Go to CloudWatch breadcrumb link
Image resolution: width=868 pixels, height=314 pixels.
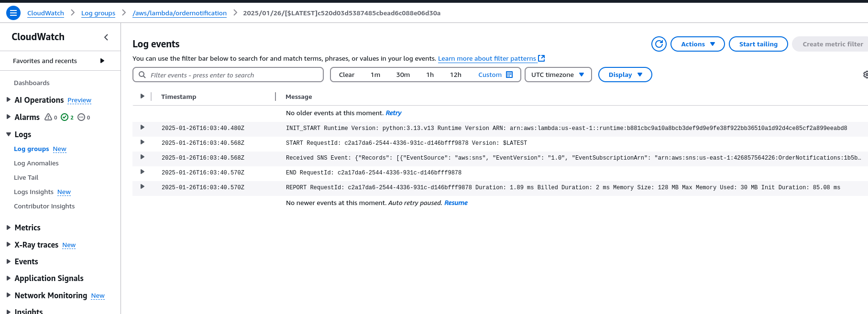[x=45, y=13]
